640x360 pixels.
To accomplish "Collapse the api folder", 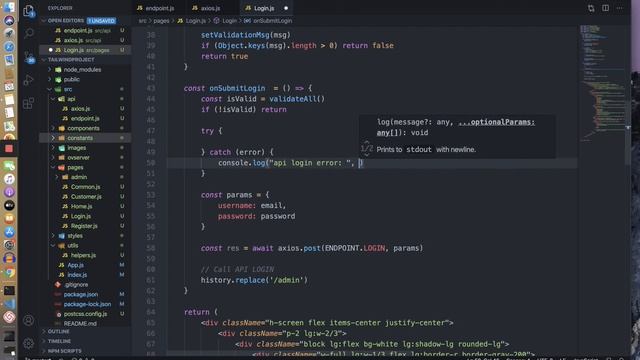I will click(x=71, y=99).
